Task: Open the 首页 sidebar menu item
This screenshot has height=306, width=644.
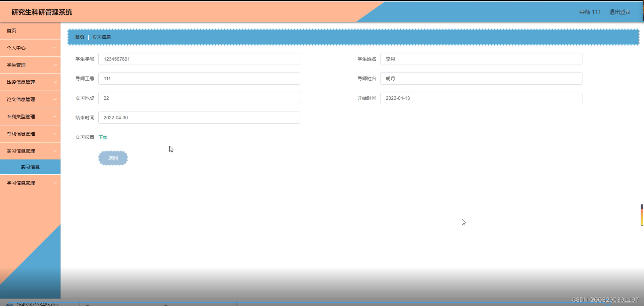Action: coord(30,31)
